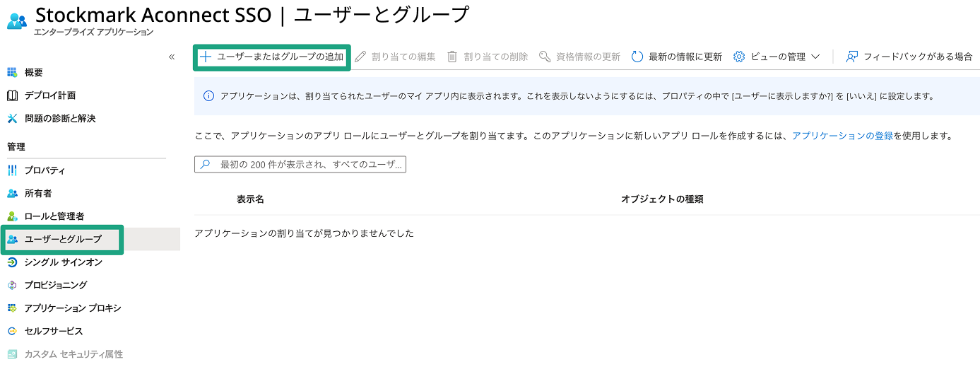Click the カスタム セキュリティ属性 icon
Viewport: 980px width, 374px height.
[12, 354]
